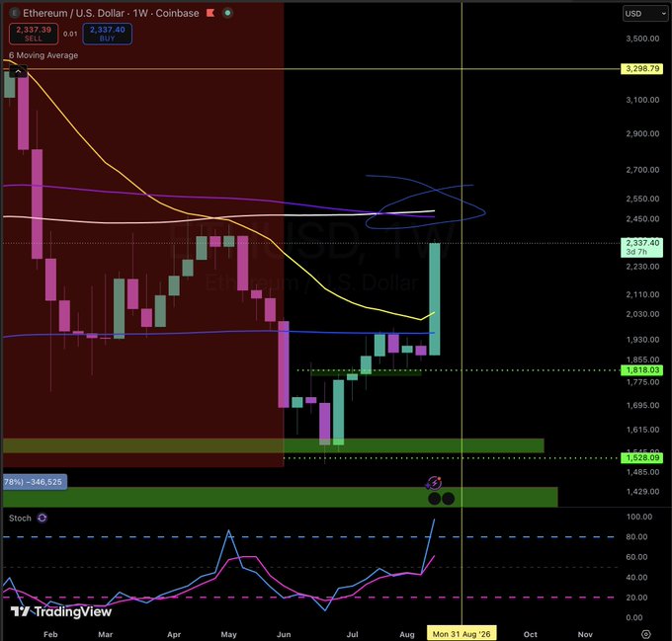Screen dimensions: 672x641
Task: Click the 40.00 Stoch axis value
Action: pyautogui.click(x=636, y=577)
